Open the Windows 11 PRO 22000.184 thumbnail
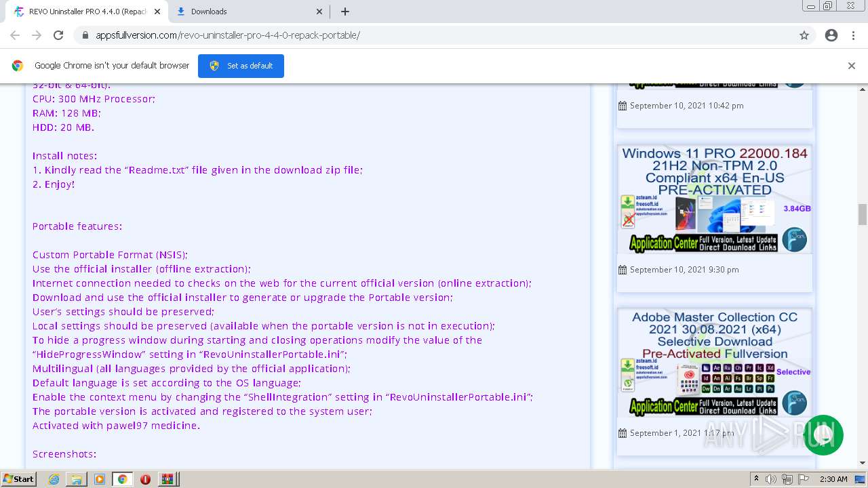868x488 pixels. coord(714,199)
